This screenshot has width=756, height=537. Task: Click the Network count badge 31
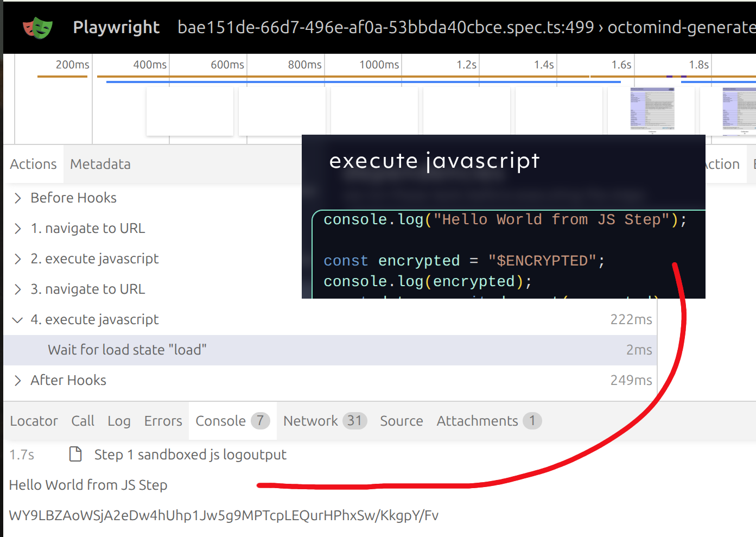pyautogui.click(x=354, y=421)
